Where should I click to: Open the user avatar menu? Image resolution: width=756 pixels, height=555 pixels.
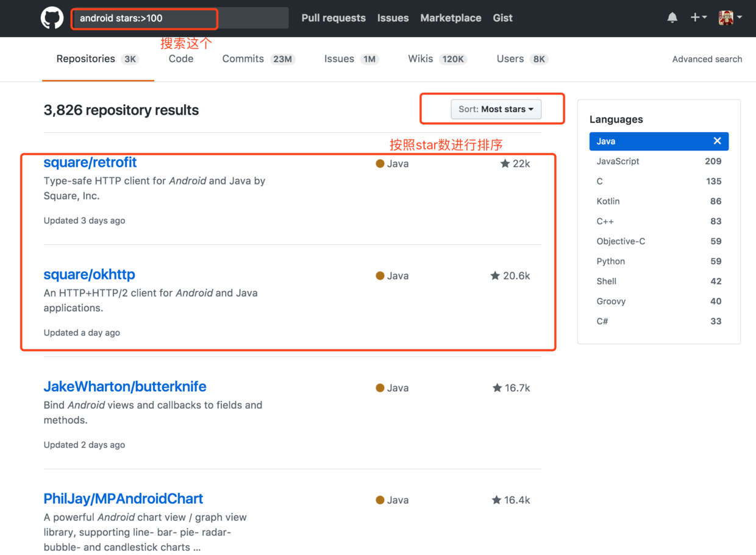[730, 18]
